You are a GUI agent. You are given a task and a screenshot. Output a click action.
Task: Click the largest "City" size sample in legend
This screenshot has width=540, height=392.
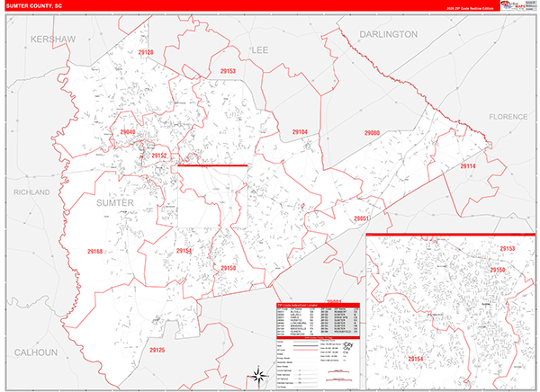pos(348,344)
